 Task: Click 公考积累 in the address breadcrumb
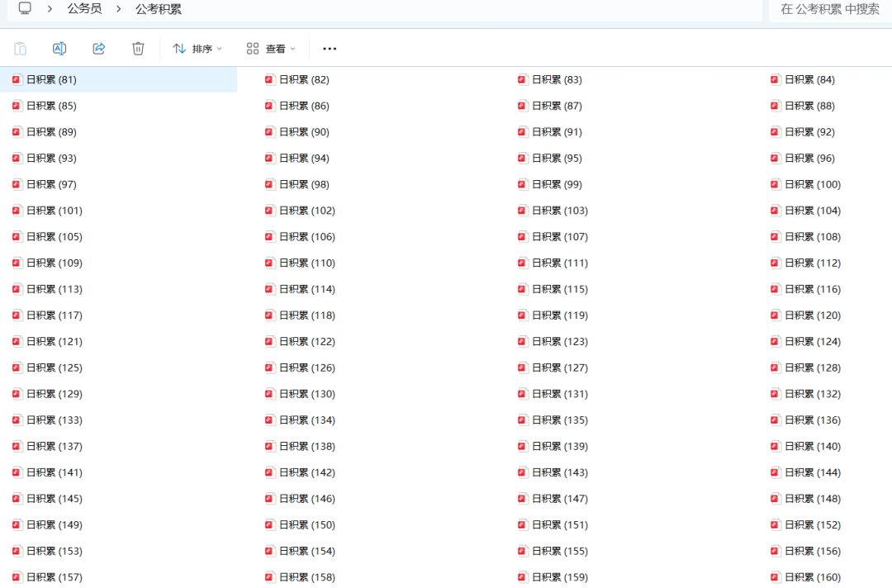(x=159, y=9)
